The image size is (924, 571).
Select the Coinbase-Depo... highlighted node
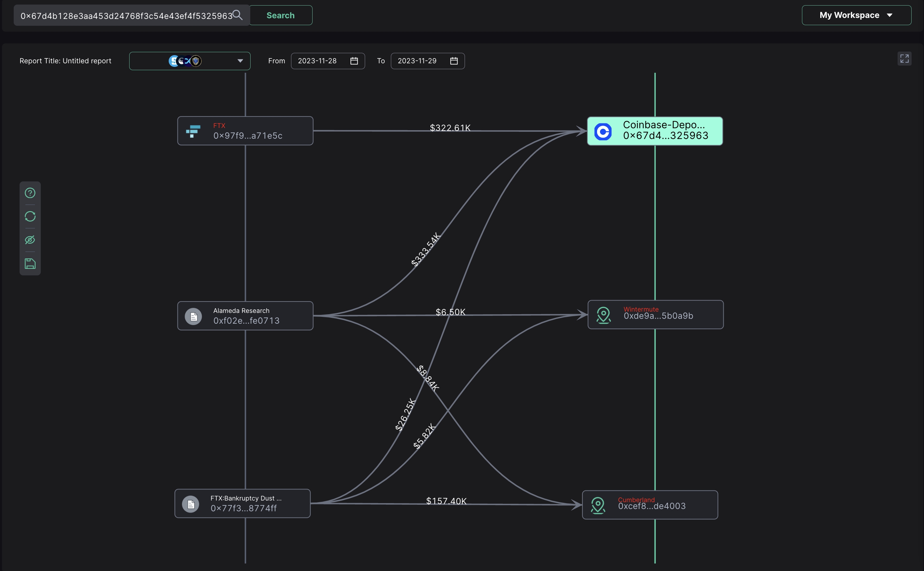point(655,131)
